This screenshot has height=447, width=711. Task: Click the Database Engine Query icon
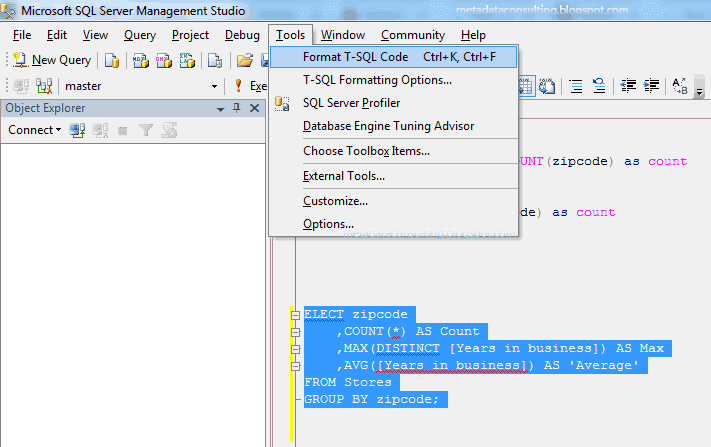(112, 60)
